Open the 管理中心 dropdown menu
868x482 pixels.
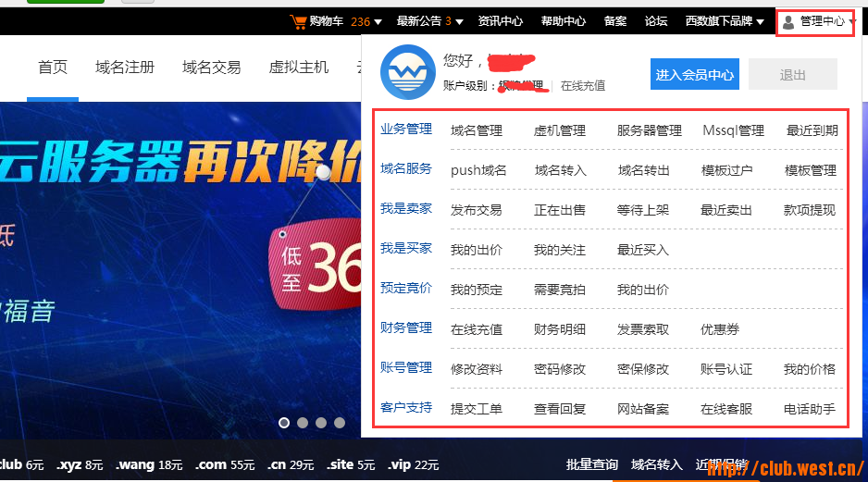[821, 21]
